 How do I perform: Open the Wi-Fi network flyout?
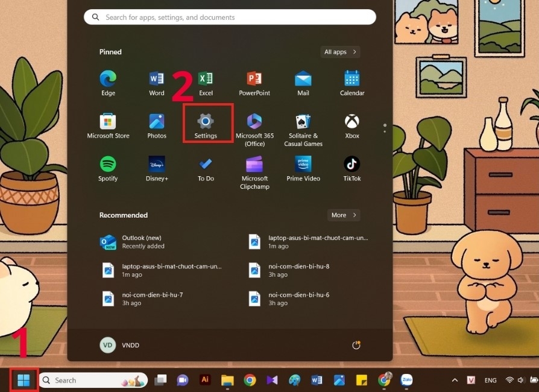pos(509,380)
